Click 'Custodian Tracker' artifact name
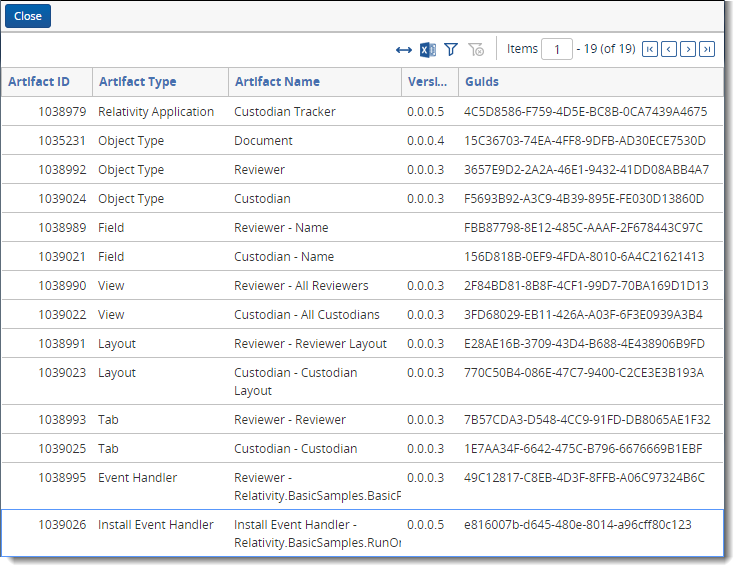 pos(285,111)
